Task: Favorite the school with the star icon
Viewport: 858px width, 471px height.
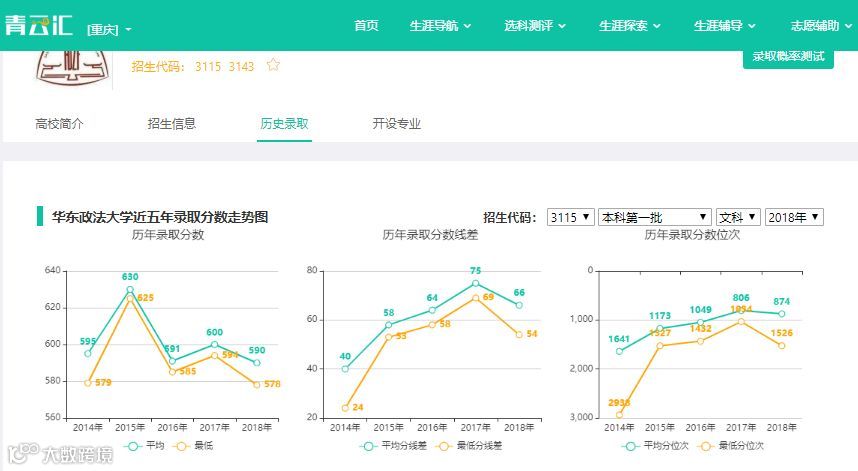Action: pos(273,65)
